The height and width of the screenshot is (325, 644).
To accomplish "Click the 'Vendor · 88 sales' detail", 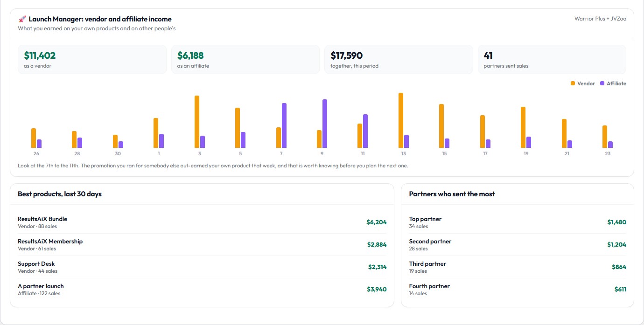I will [x=37, y=226].
